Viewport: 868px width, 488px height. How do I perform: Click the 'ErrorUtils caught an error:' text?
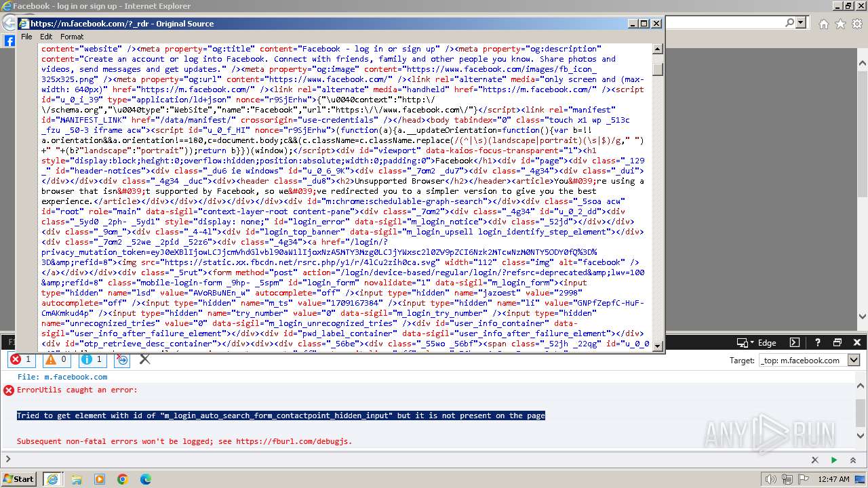[77, 390]
